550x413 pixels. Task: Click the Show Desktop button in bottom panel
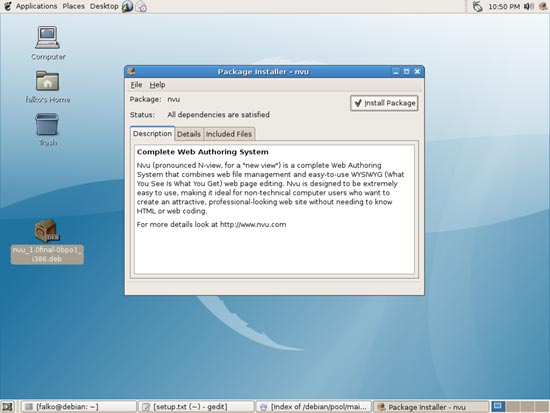tap(7, 407)
